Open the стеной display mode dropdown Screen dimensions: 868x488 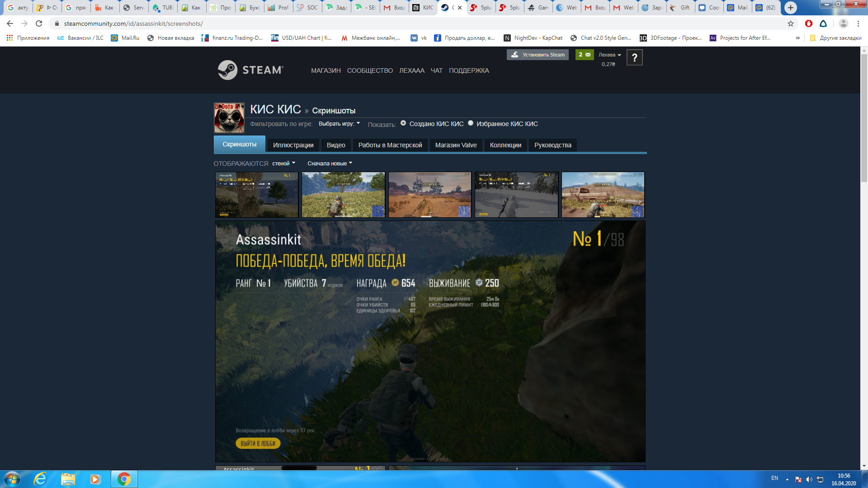tap(283, 164)
